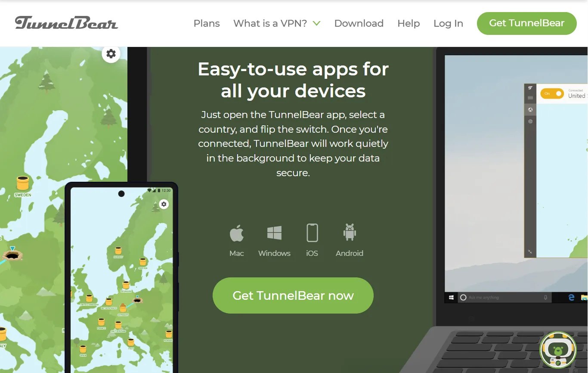Click the settings gear on tablet map

pyautogui.click(x=111, y=54)
